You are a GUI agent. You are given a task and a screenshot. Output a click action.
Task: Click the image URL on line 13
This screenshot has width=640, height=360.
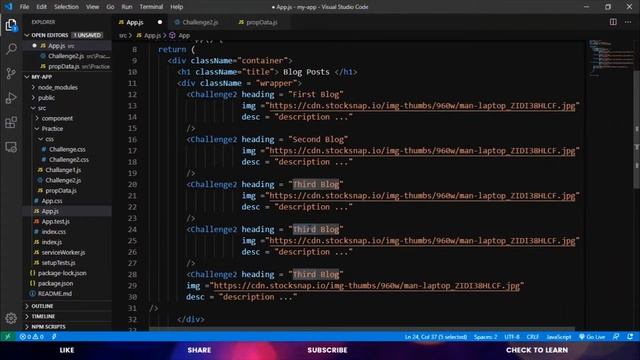pos(422,106)
